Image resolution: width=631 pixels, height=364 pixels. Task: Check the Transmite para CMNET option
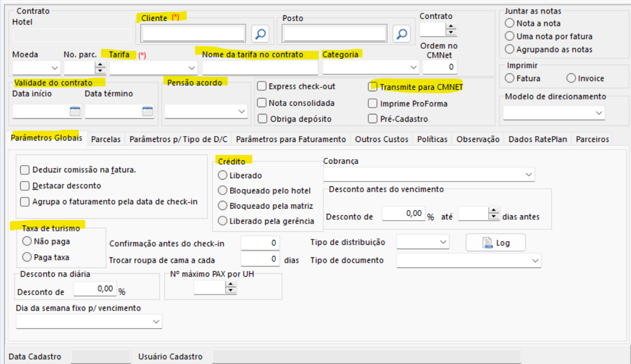(373, 87)
